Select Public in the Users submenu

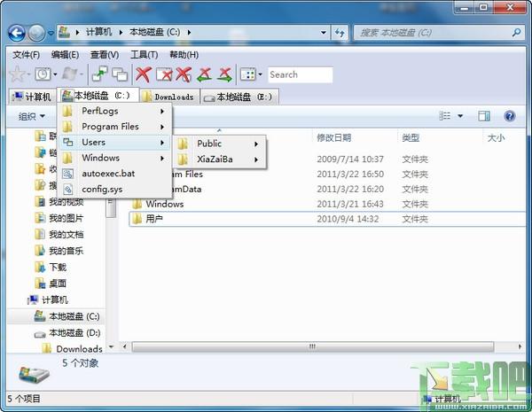(220, 144)
